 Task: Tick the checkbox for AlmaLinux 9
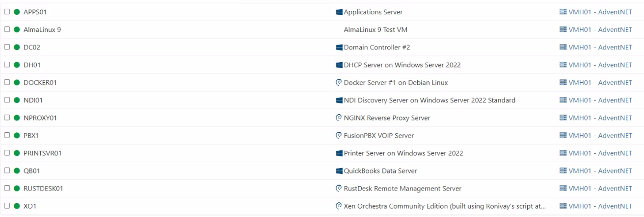(7, 29)
